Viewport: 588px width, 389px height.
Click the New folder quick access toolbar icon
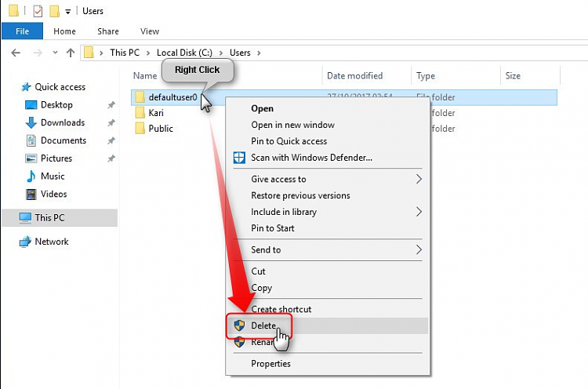[x=55, y=11]
